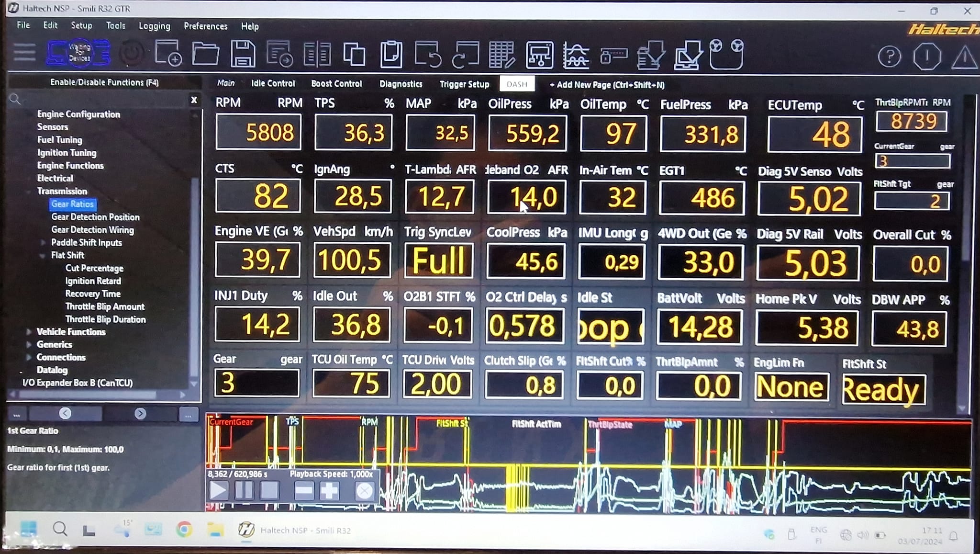The width and height of the screenshot is (980, 554).
Task: Play the datalog playback
Action: pyautogui.click(x=218, y=490)
